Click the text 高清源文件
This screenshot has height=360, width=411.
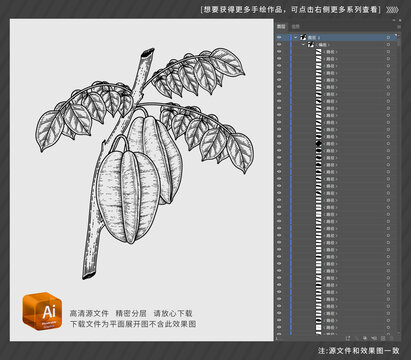89,313
